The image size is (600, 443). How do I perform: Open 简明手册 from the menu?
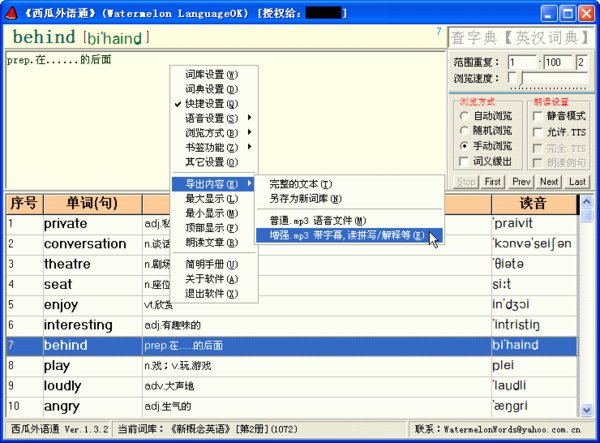(214, 264)
